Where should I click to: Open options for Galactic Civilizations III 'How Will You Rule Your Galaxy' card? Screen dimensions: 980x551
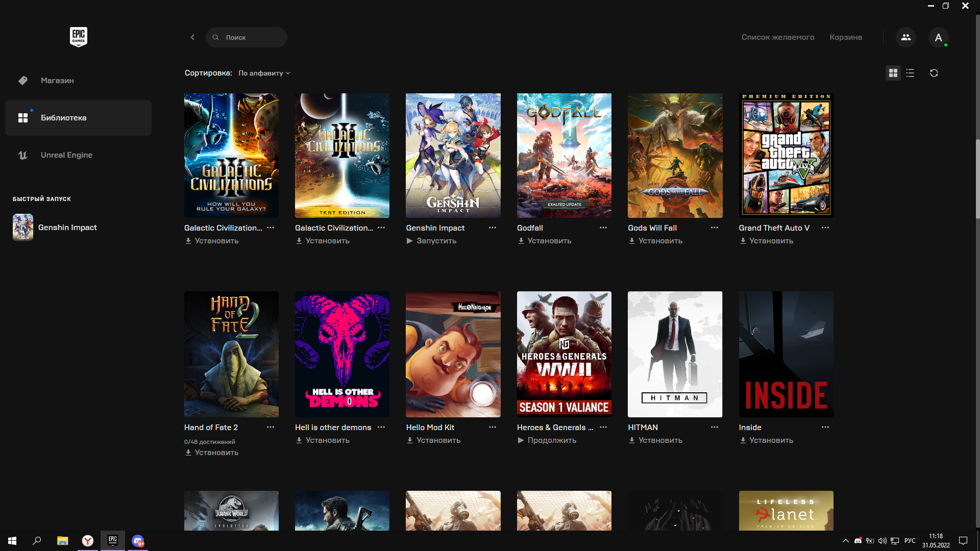pos(271,228)
